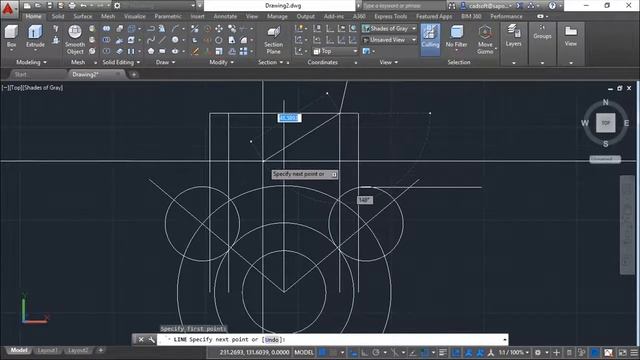Expand the Draw panel dropdown
Image resolution: width=640 pixels, height=360 pixels.
(x=166, y=62)
